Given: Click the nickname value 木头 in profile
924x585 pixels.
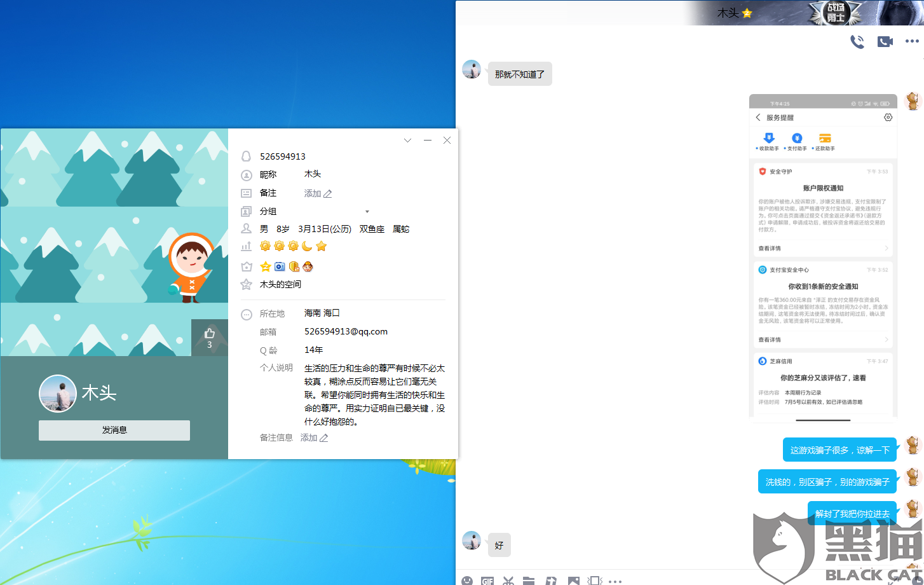Looking at the screenshot, I should click(313, 174).
